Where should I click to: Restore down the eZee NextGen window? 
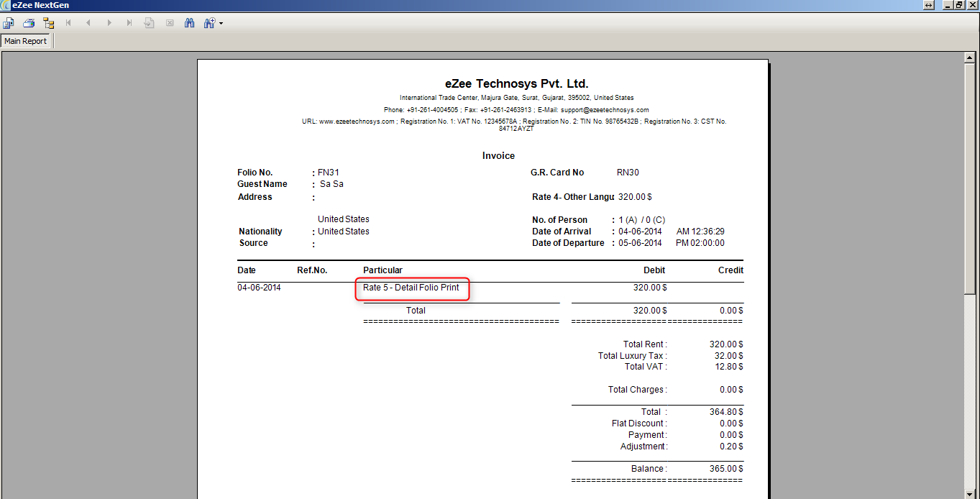point(959,5)
